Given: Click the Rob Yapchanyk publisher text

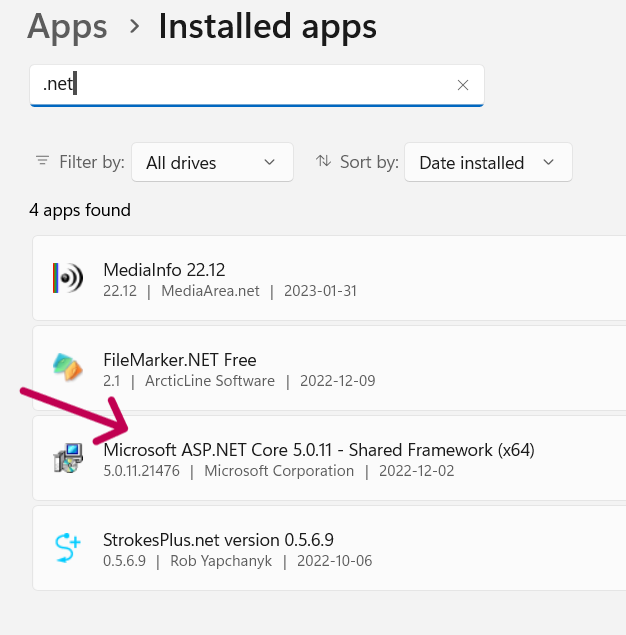Looking at the screenshot, I should pyautogui.click(x=221, y=561).
